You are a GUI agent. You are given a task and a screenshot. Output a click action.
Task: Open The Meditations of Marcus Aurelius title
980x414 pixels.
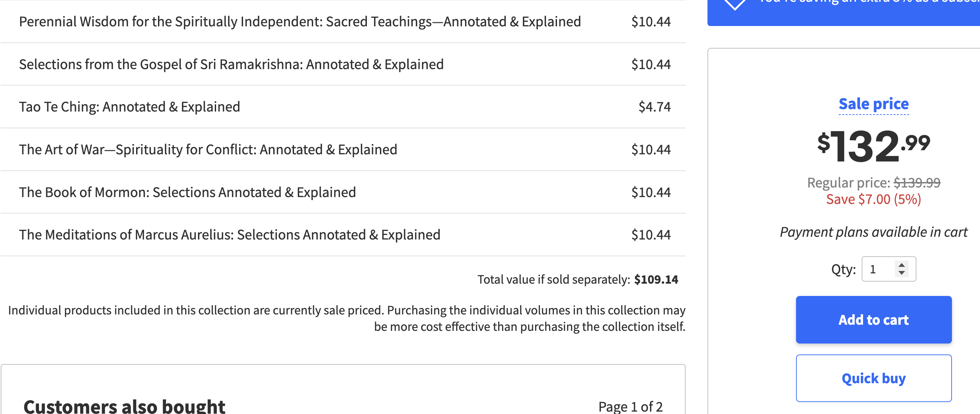point(230,235)
